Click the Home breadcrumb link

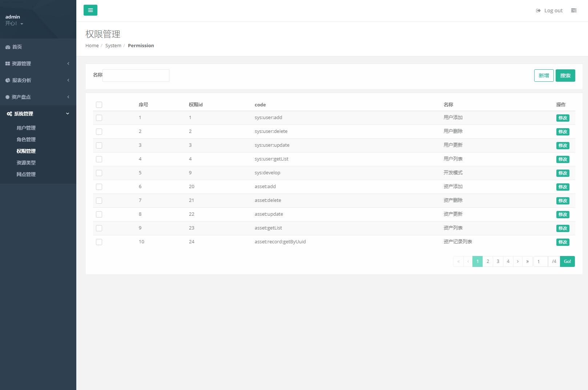92,45
